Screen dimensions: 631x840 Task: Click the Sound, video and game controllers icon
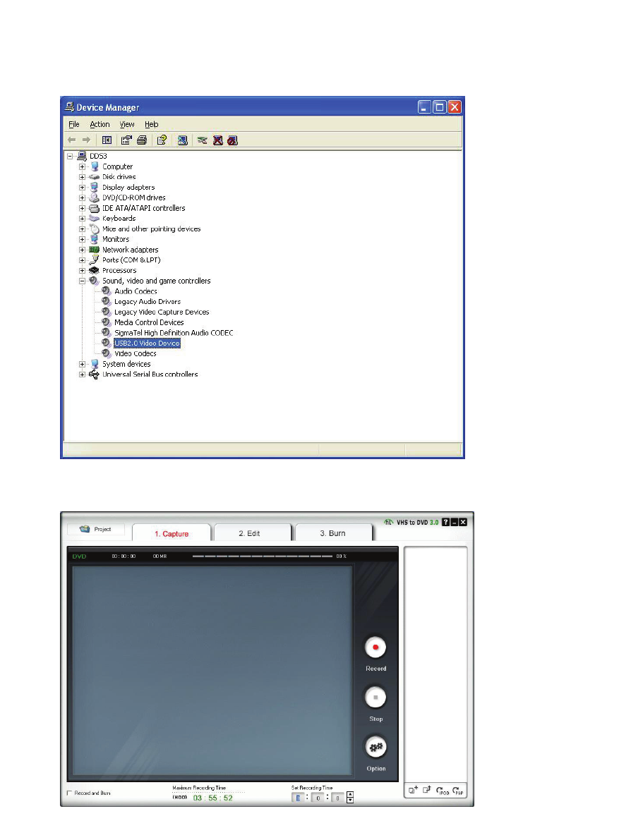point(95,281)
